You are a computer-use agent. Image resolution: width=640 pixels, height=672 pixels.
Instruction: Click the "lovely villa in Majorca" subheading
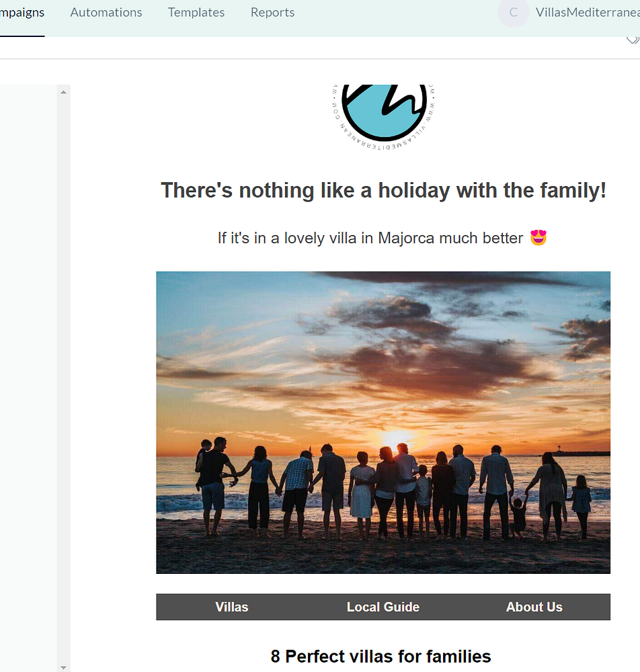pyautogui.click(x=370, y=238)
